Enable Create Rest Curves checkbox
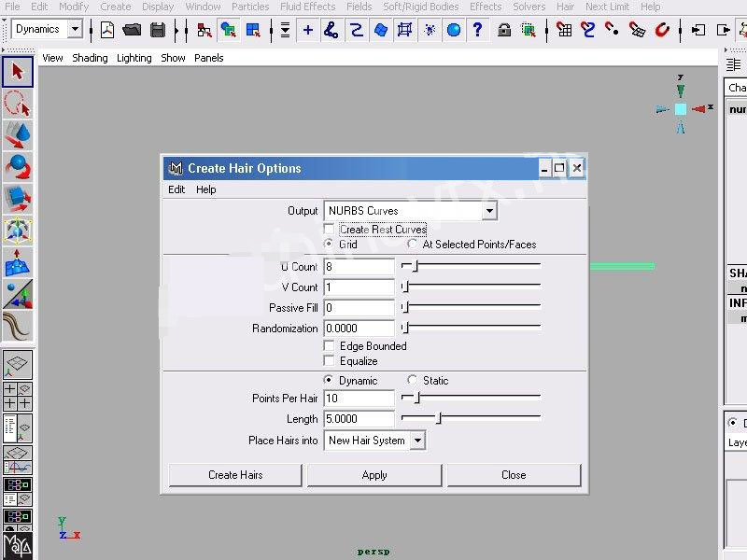The height and width of the screenshot is (560, 747). [x=329, y=230]
